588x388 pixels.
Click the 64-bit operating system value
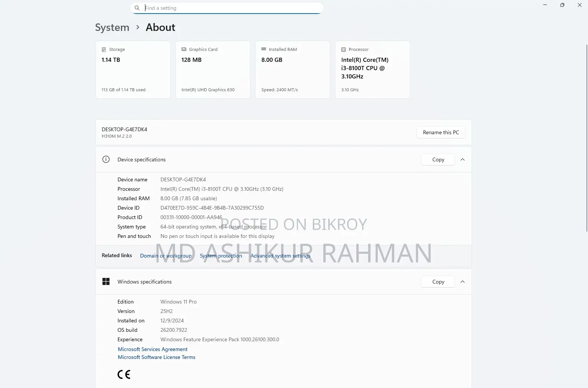[214, 227]
